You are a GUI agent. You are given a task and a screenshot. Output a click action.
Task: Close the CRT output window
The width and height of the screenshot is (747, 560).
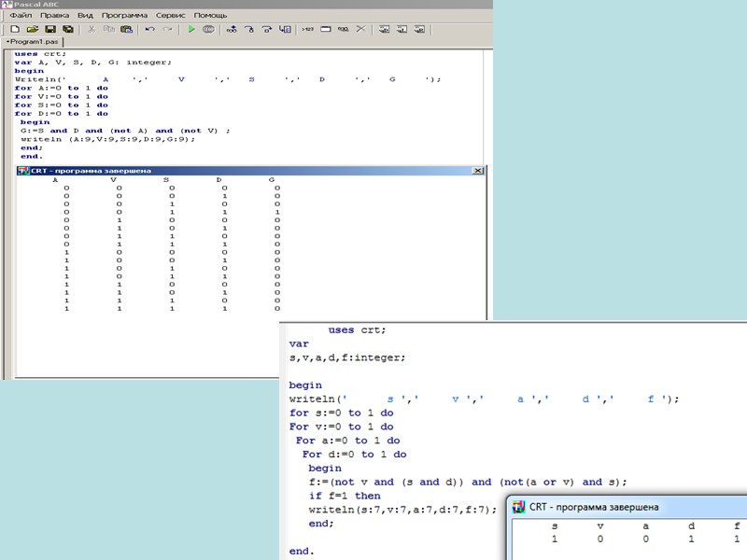tap(478, 171)
